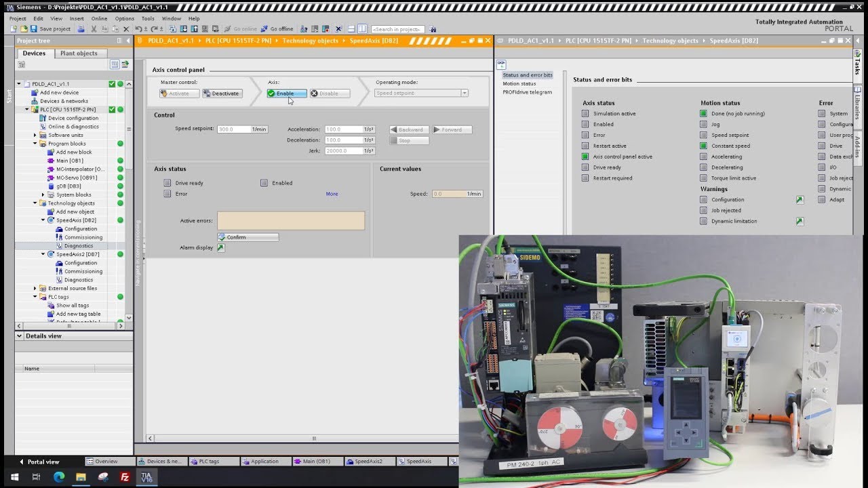Click green arrow next to Configuration warning
The image size is (868, 488).
[x=800, y=200]
